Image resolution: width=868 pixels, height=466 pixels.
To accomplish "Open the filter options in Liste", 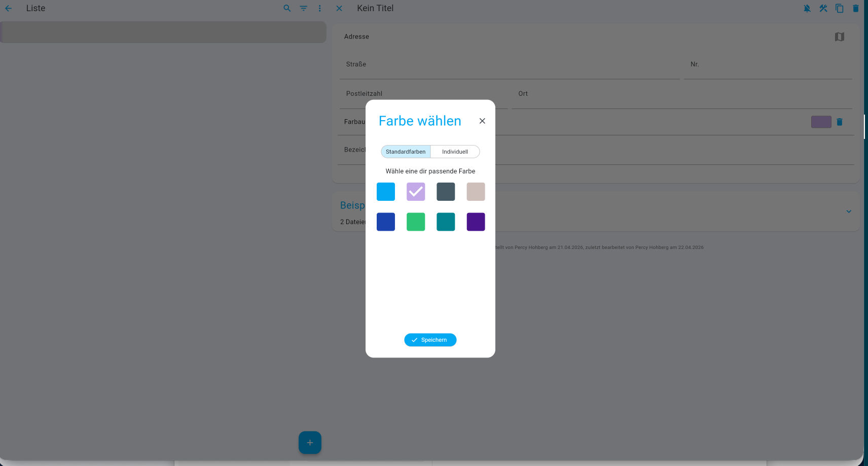I will pyautogui.click(x=303, y=8).
